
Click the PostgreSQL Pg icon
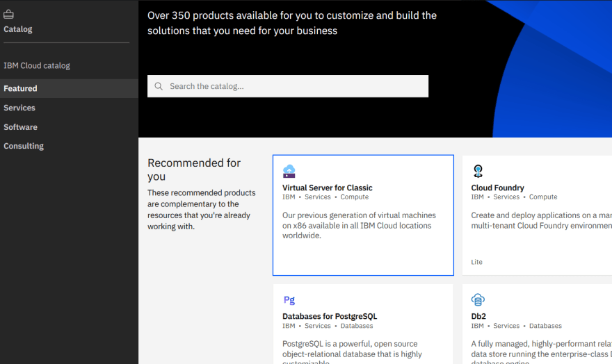pos(289,299)
